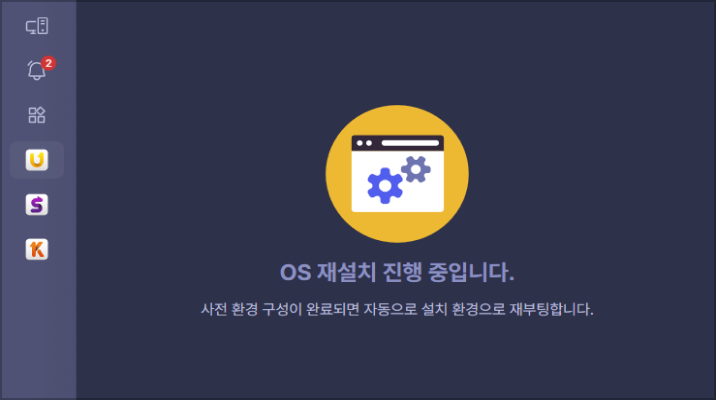The width and height of the screenshot is (716, 400).
Task: Click the white window graphic with gears
Action: [397, 174]
